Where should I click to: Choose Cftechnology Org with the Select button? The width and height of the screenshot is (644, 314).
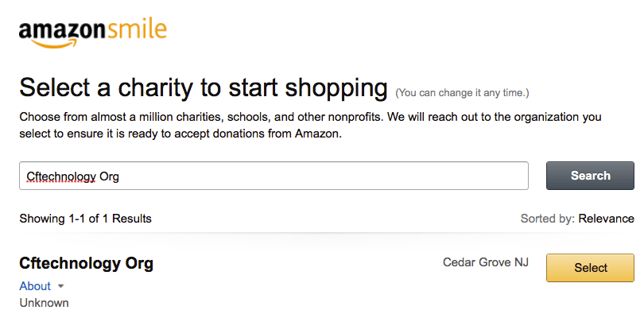[590, 268]
